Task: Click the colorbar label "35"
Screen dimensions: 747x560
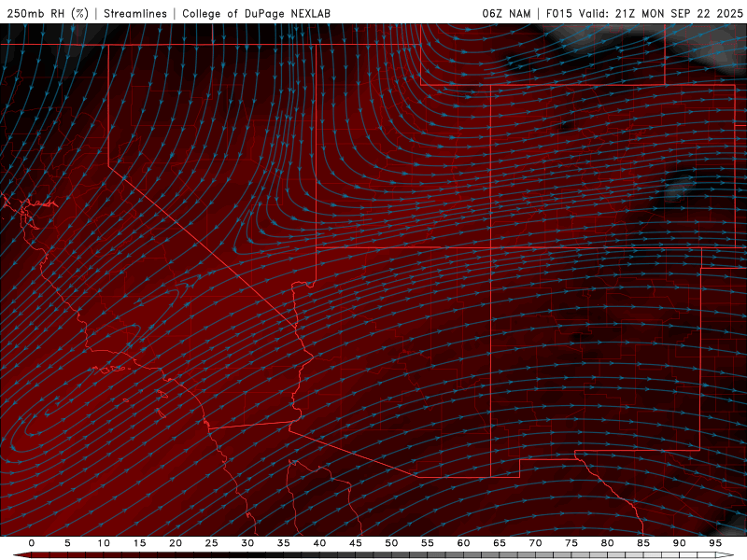Action: coord(284,543)
